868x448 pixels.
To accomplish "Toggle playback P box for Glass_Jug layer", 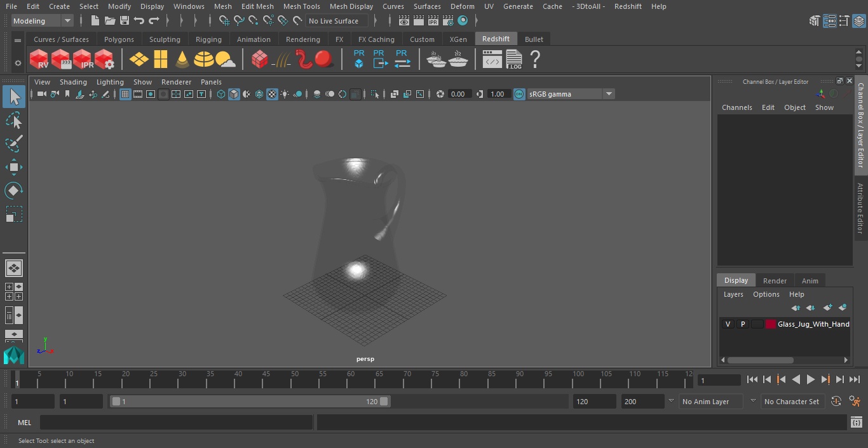I will 742,324.
